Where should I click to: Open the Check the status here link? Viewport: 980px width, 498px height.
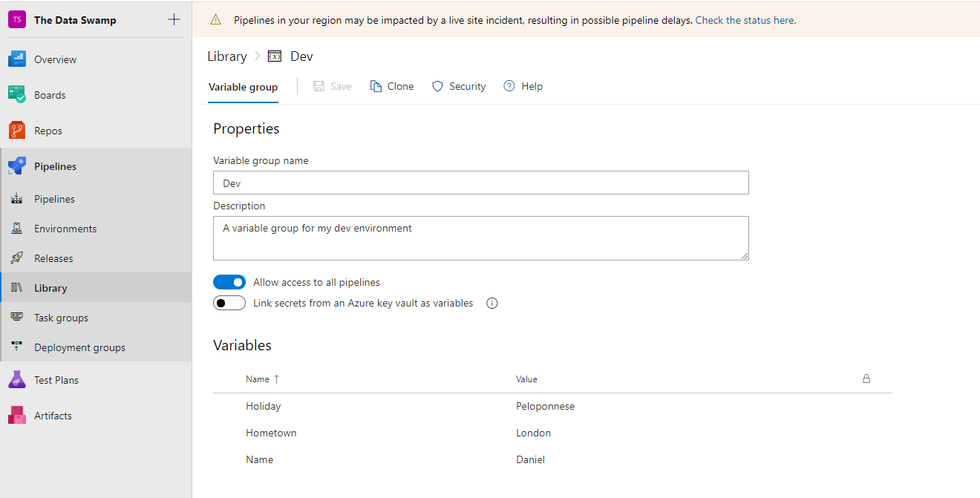pos(745,20)
